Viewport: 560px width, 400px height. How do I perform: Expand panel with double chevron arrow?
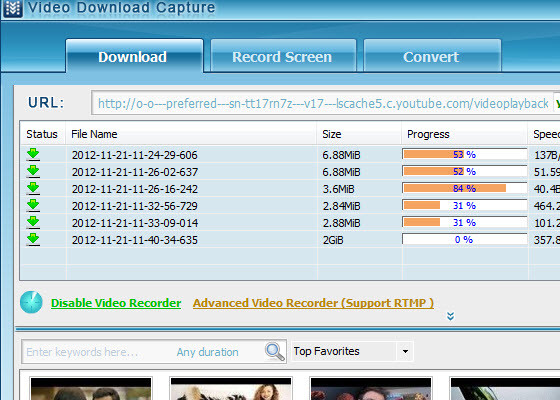451,316
